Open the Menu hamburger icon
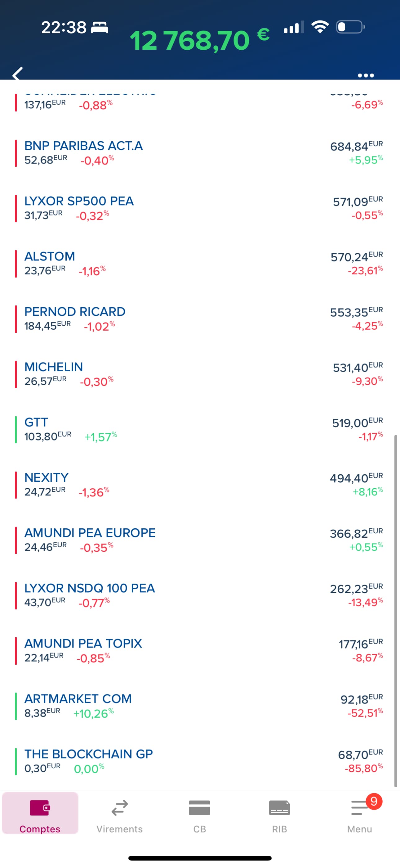This screenshot has width=400, height=868. coord(359,808)
